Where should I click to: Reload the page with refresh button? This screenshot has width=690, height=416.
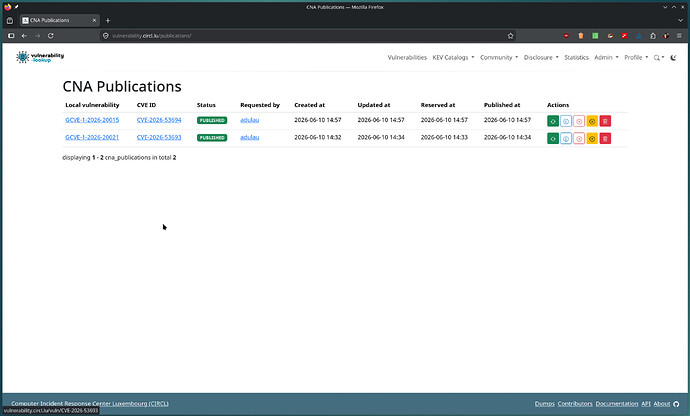[x=51, y=36]
